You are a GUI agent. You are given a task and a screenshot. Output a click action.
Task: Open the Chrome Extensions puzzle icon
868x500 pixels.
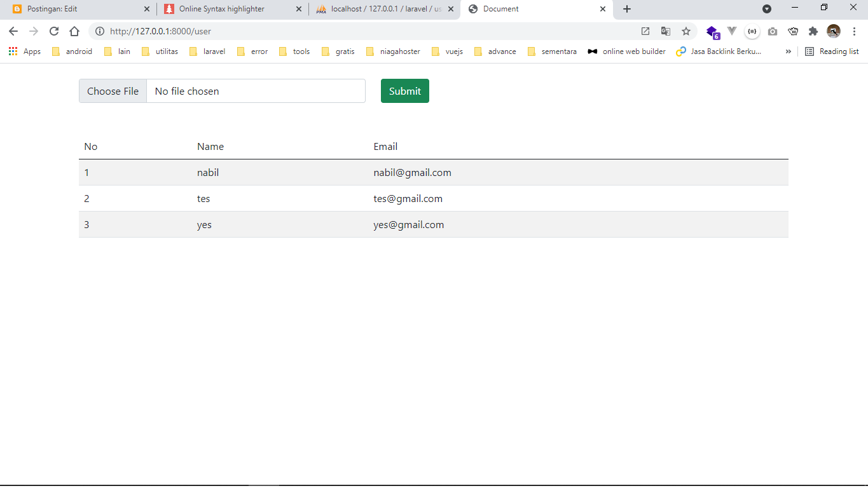pos(813,30)
